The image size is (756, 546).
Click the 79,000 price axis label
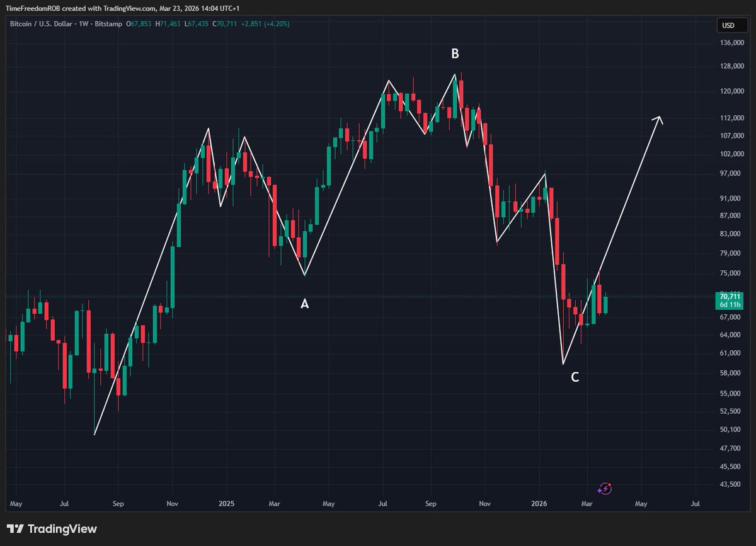[729, 253]
